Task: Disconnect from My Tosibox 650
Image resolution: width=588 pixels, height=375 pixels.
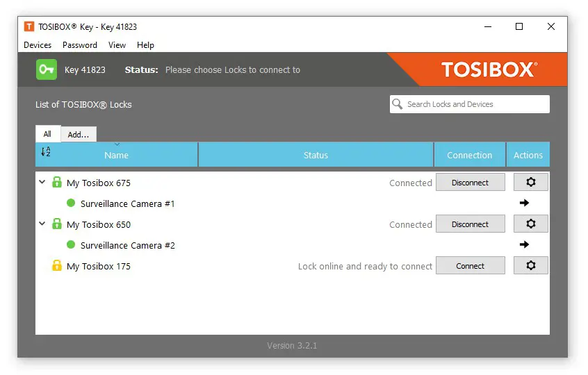Action: 471,224
